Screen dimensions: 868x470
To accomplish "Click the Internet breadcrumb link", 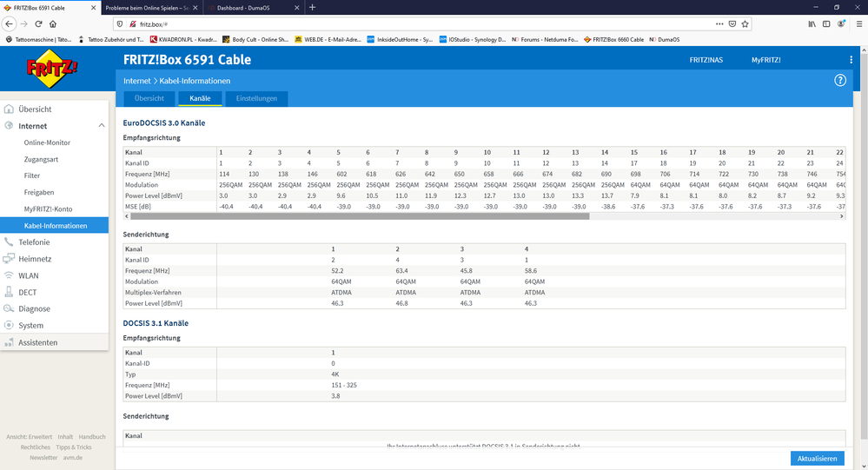I will [x=136, y=81].
